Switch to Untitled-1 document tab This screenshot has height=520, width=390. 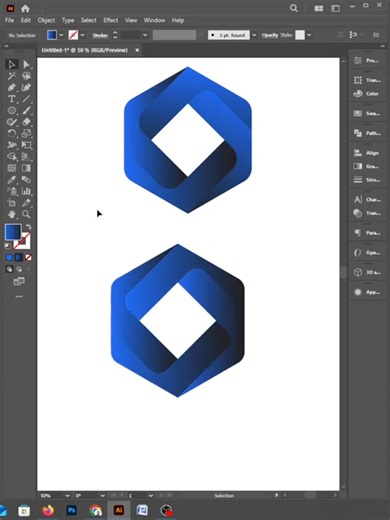click(85, 50)
